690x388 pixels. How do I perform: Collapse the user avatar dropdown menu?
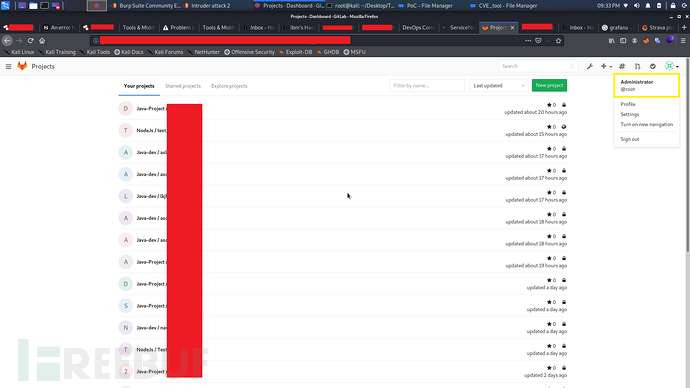[672, 66]
